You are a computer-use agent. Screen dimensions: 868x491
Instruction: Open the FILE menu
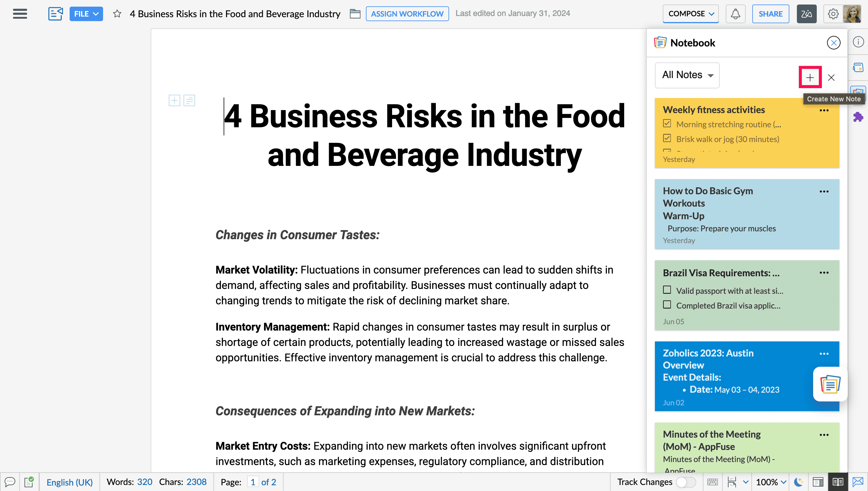(x=86, y=14)
